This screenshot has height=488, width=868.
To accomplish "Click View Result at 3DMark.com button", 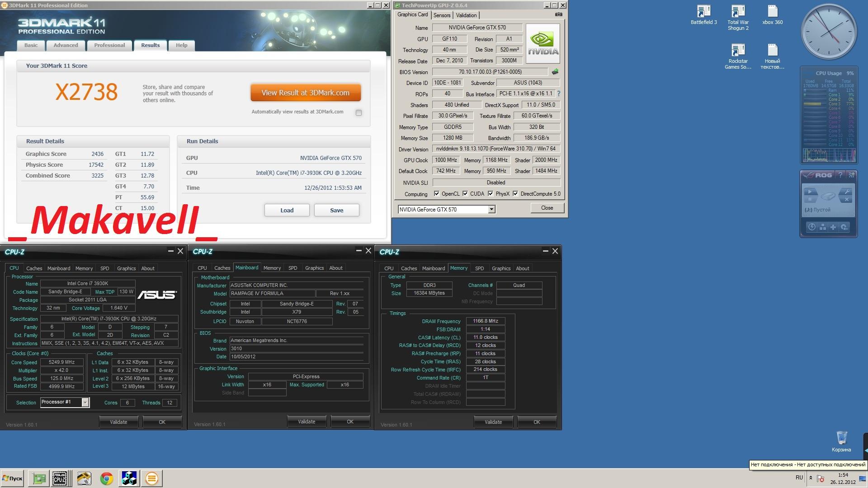I will coord(306,93).
